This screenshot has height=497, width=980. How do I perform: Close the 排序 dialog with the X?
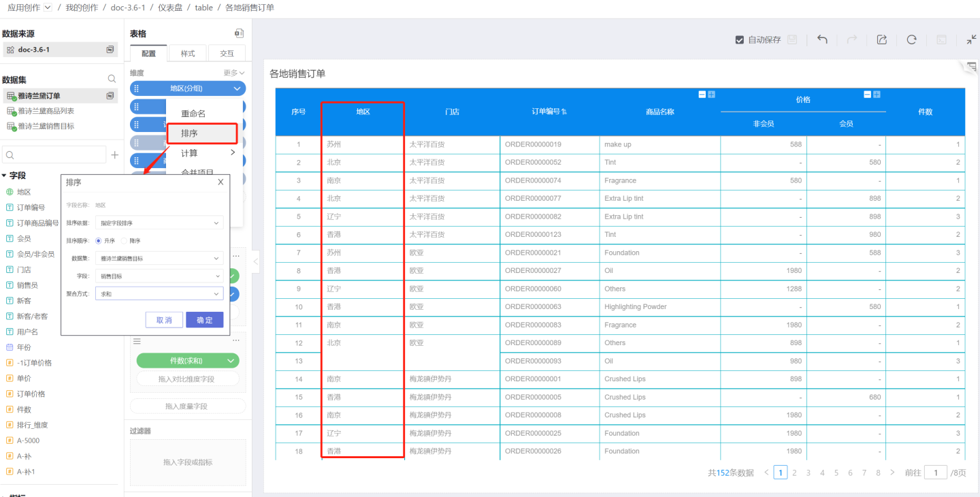tap(220, 182)
